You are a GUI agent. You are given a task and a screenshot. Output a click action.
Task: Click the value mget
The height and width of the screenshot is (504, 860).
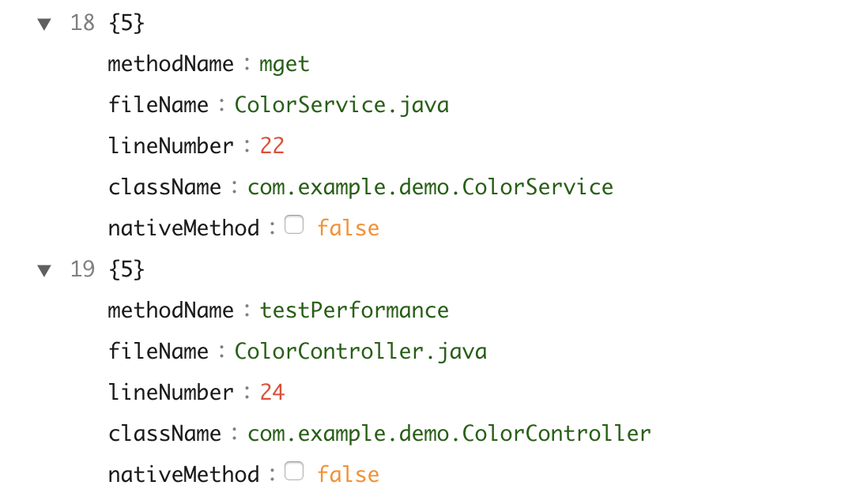(285, 64)
